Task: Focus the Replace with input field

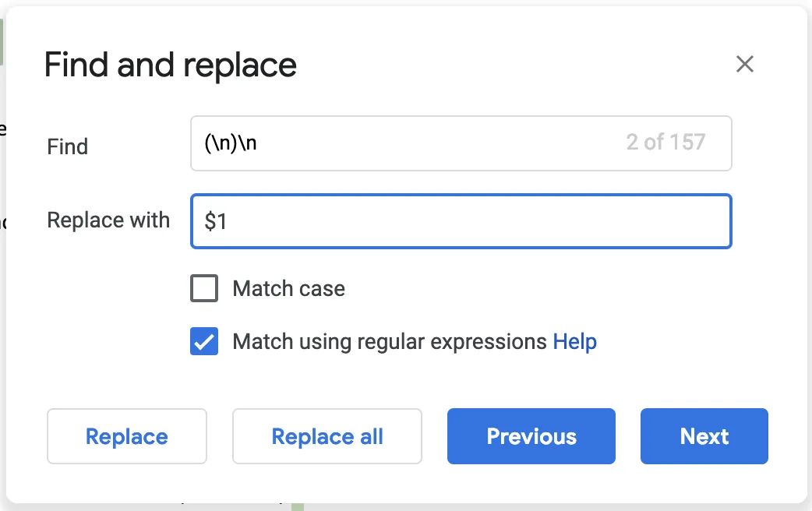Action: click(468, 222)
